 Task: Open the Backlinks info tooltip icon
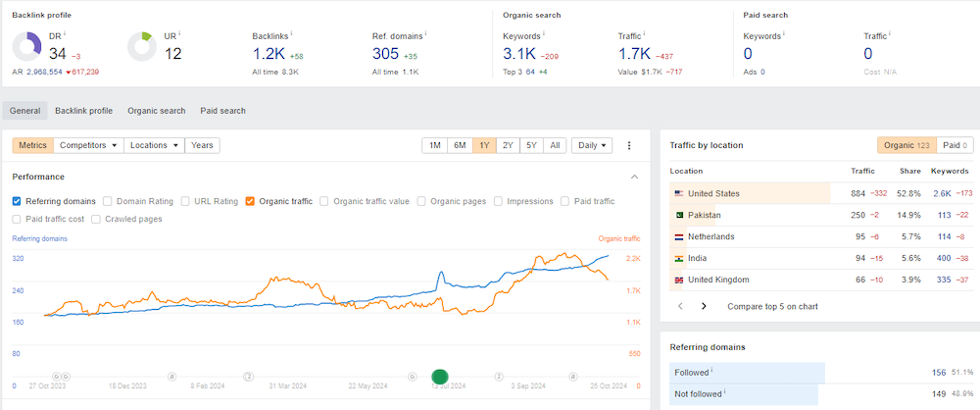[292, 33]
